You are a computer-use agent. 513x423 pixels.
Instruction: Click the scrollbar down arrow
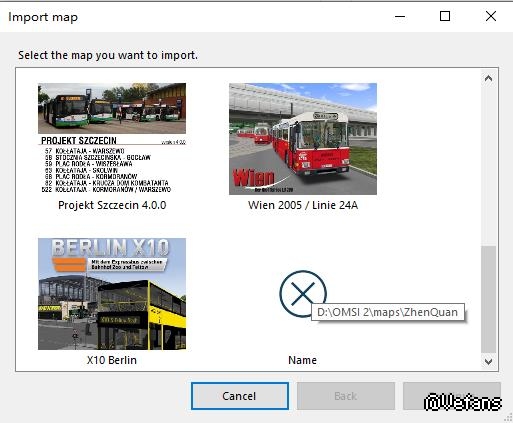click(x=488, y=361)
